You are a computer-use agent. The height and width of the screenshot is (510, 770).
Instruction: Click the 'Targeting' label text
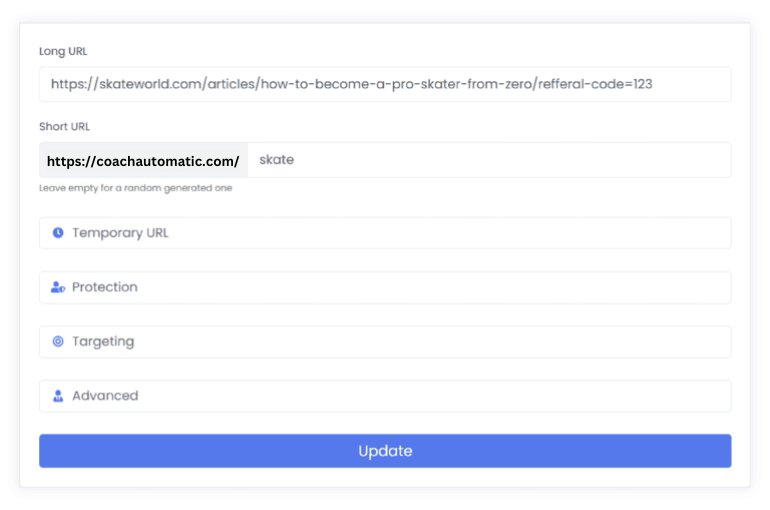(x=103, y=342)
